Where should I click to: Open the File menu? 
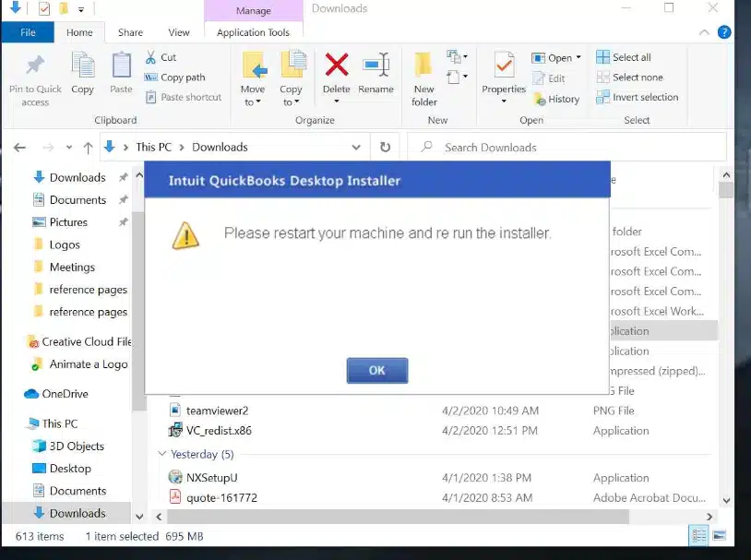(28, 32)
